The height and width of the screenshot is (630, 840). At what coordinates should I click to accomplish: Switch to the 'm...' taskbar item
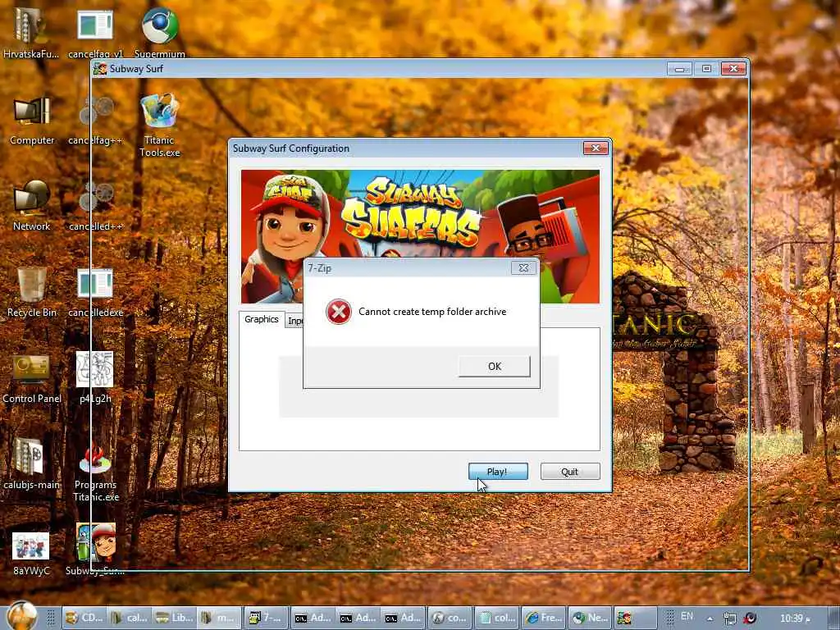point(219,618)
